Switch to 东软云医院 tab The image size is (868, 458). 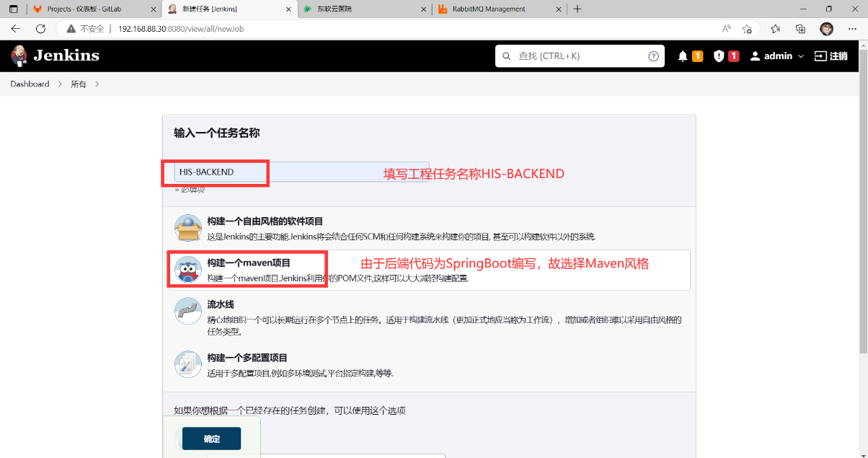(364, 9)
